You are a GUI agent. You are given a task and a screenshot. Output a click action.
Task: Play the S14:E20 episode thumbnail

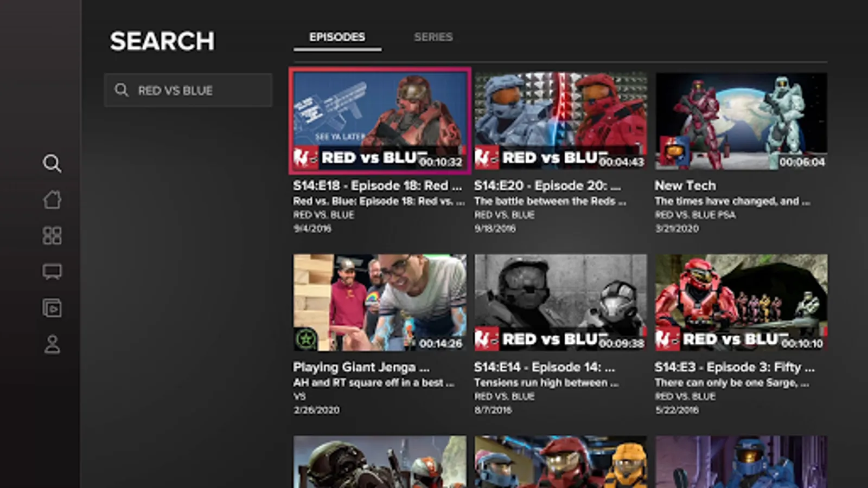tap(561, 121)
